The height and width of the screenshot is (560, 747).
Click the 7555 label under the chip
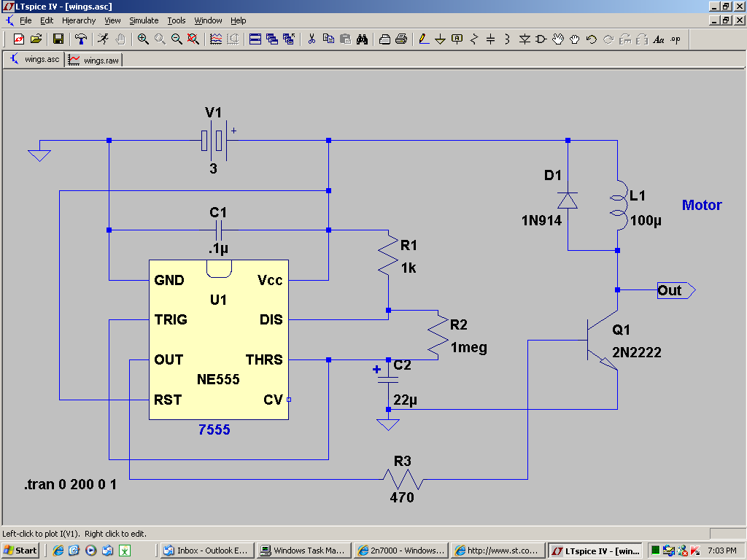click(x=214, y=430)
